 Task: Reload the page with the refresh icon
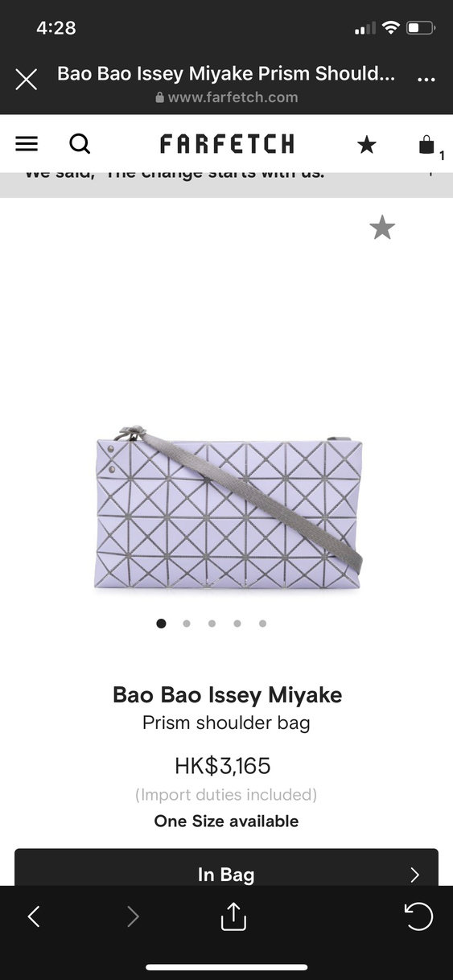tap(418, 916)
